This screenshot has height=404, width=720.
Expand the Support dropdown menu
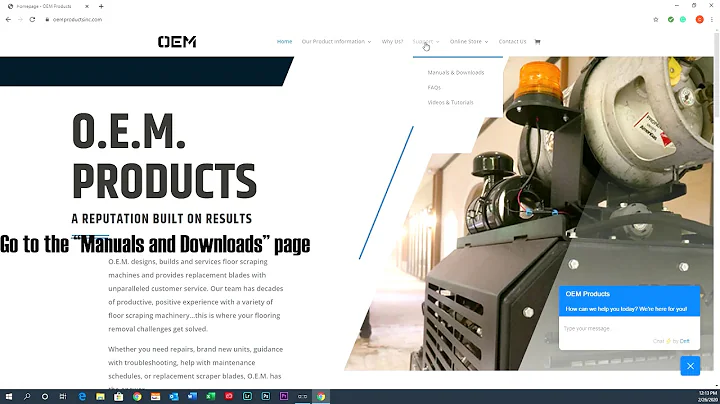coord(426,41)
